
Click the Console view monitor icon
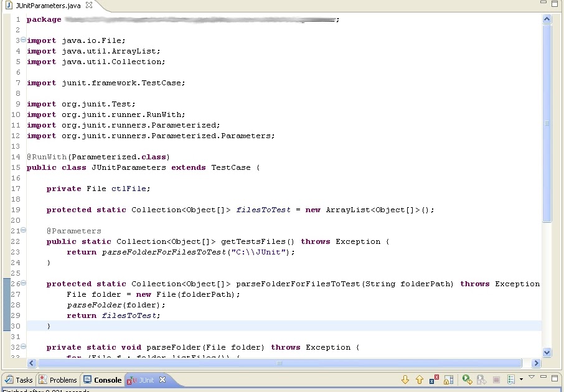[x=88, y=380]
